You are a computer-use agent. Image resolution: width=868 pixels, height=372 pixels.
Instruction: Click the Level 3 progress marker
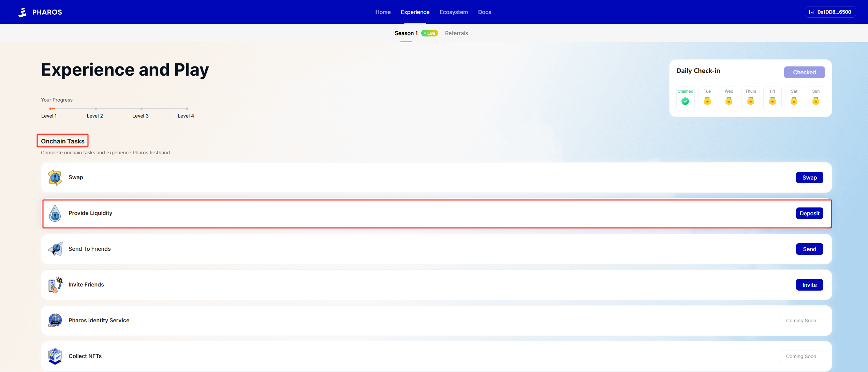(142, 109)
